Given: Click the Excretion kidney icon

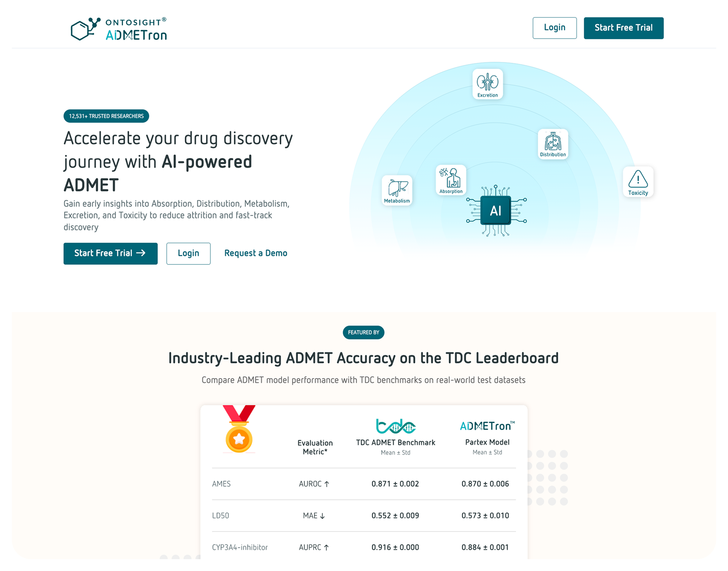Looking at the screenshot, I should [x=487, y=84].
